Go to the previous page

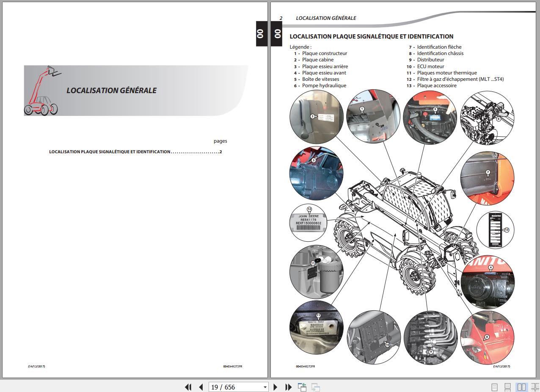pyautogui.click(x=201, y=387)
